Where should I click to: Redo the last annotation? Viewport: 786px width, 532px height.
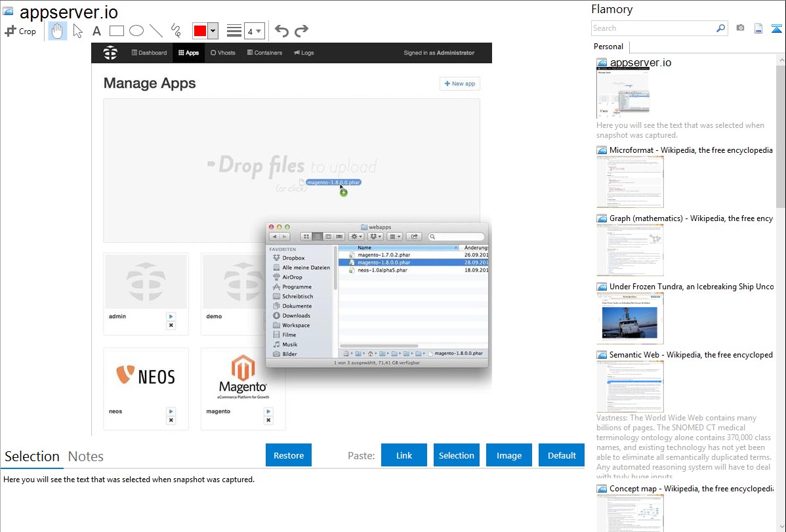point(301,31)
